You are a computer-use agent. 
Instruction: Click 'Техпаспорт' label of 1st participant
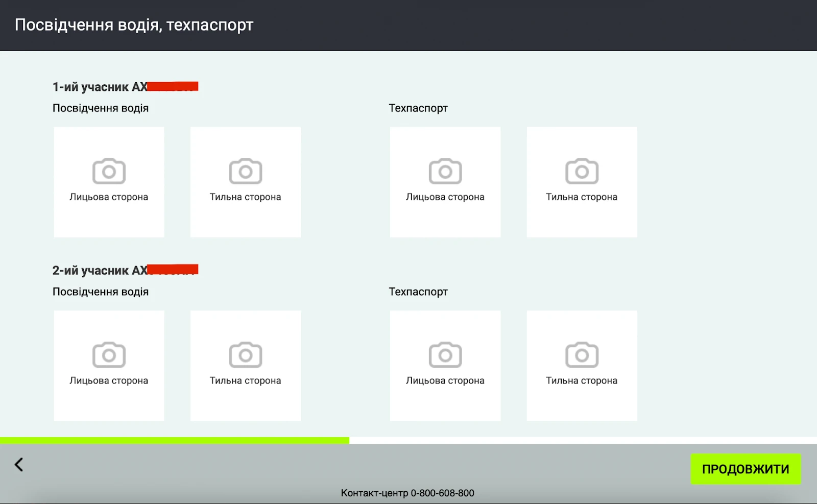[418, 108]
